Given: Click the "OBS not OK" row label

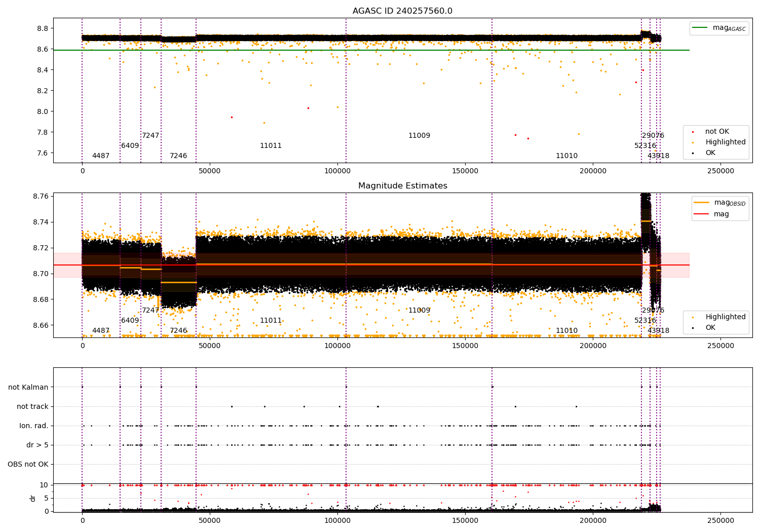Looking at the screenshot, I should pyautogui.click(x=28, y=464).
